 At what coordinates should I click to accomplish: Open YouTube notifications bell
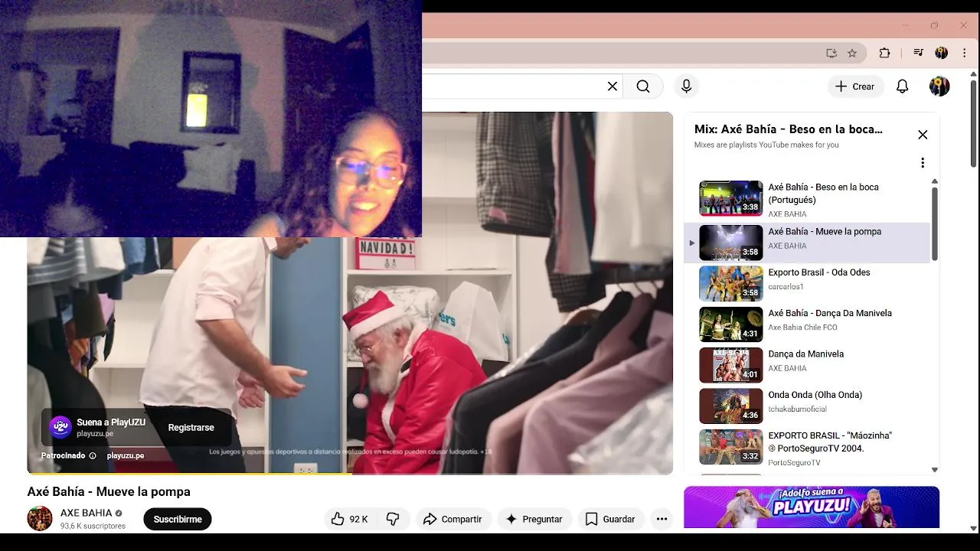(x=903, y=86)
